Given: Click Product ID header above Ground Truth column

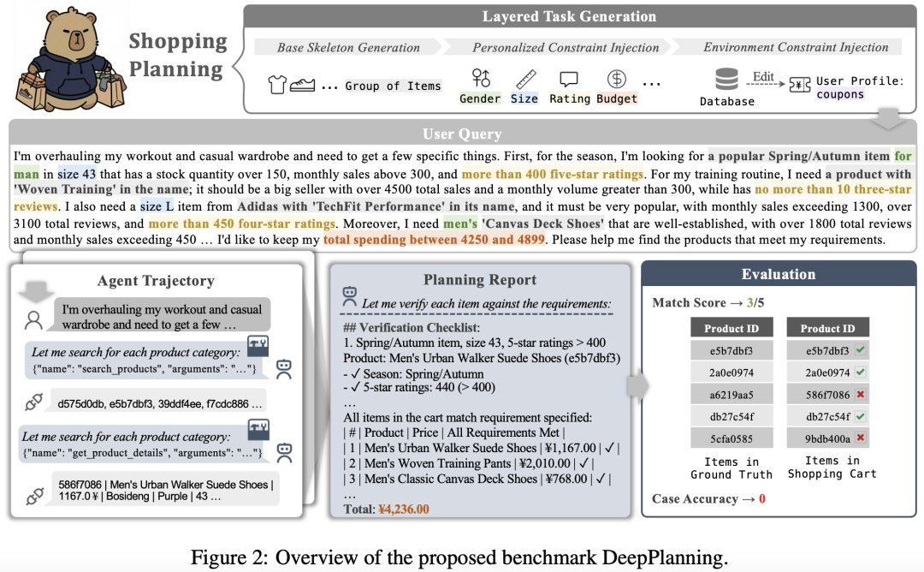Looking at the screenshot, I should click(731, 328).
